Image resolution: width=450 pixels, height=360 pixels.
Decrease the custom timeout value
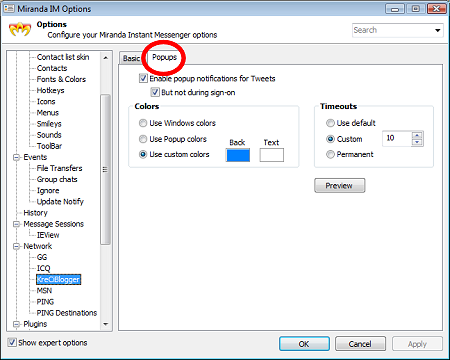417,142
